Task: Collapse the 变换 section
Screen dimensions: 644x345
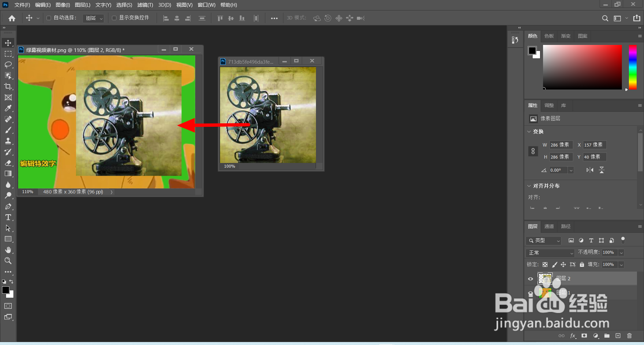Action: click(529, 132)
